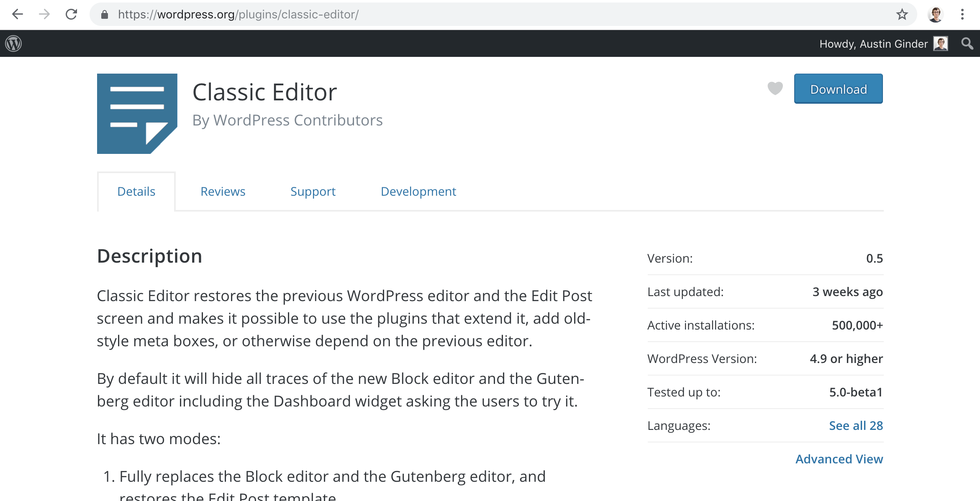Open the Support tab
The height and width of the screenshot is (501, 980).
coord(313,192)
